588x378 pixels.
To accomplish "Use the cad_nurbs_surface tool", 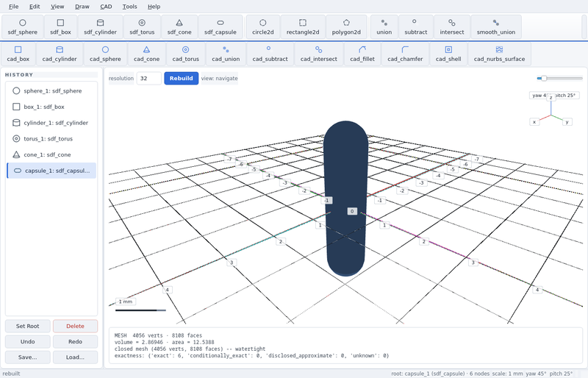I will point(499,54).
